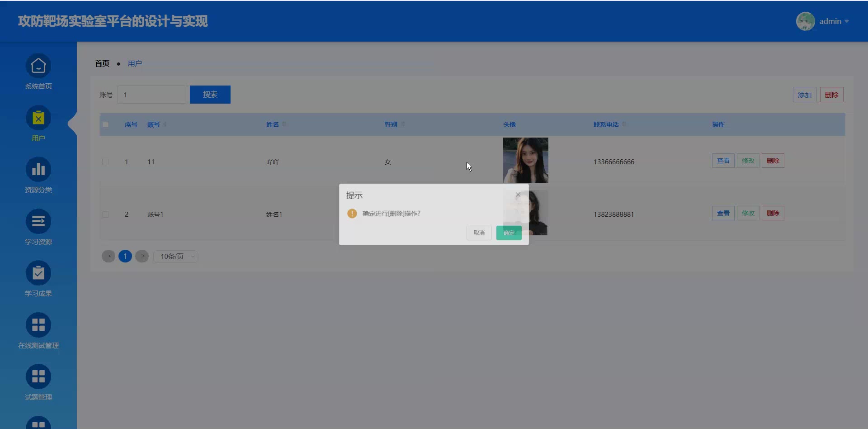Click 首页 breadcrumb
868x429 pixels.
pos(102,63)
